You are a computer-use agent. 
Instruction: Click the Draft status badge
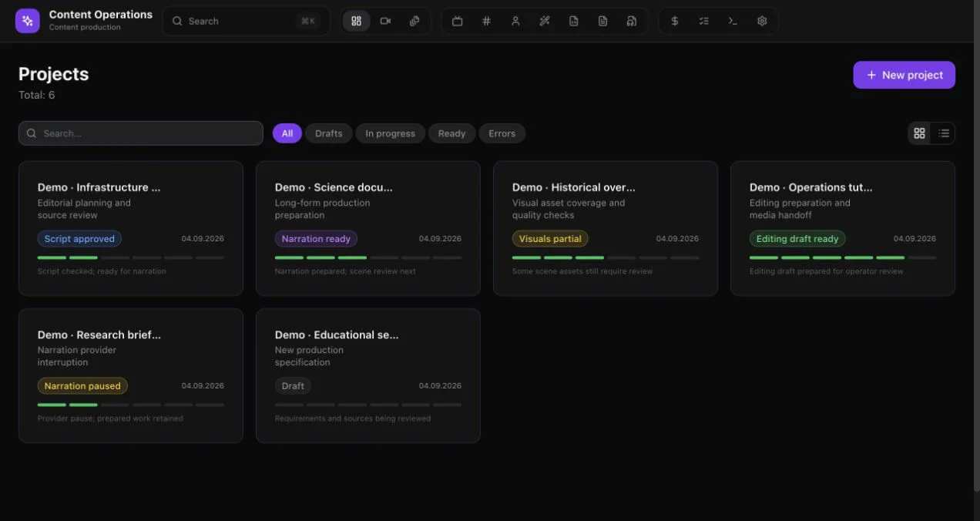click(293, 386)
